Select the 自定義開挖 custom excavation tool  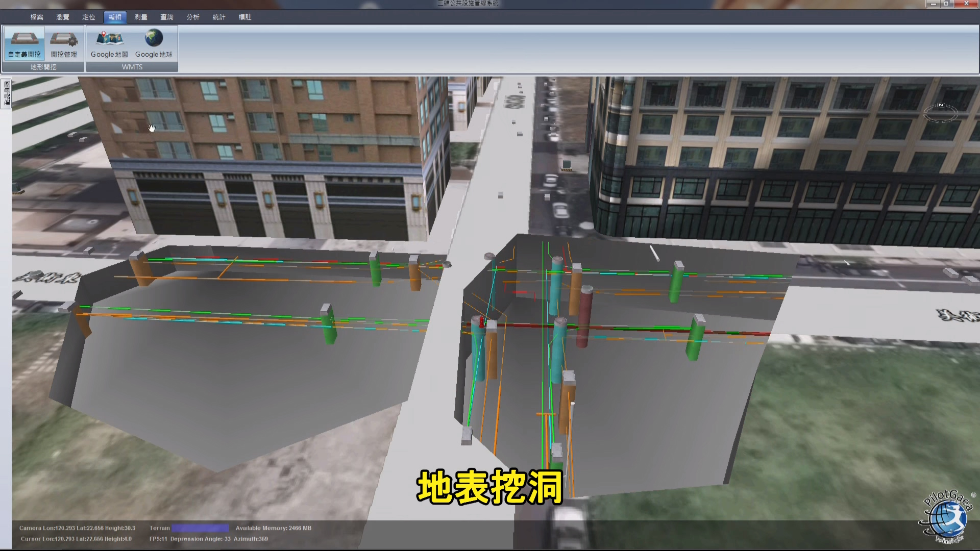pos(24,44)
